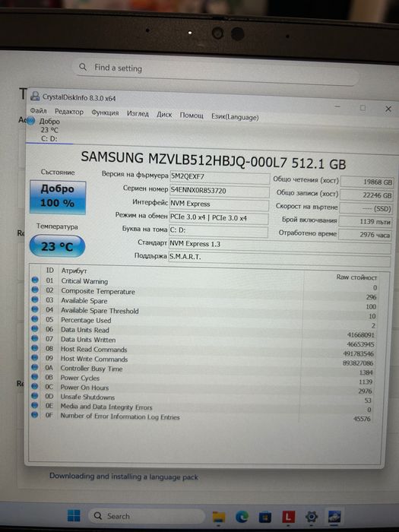Screen dimensions: 399x532
Task: Open the Диск menu
Action: [164, 115]
